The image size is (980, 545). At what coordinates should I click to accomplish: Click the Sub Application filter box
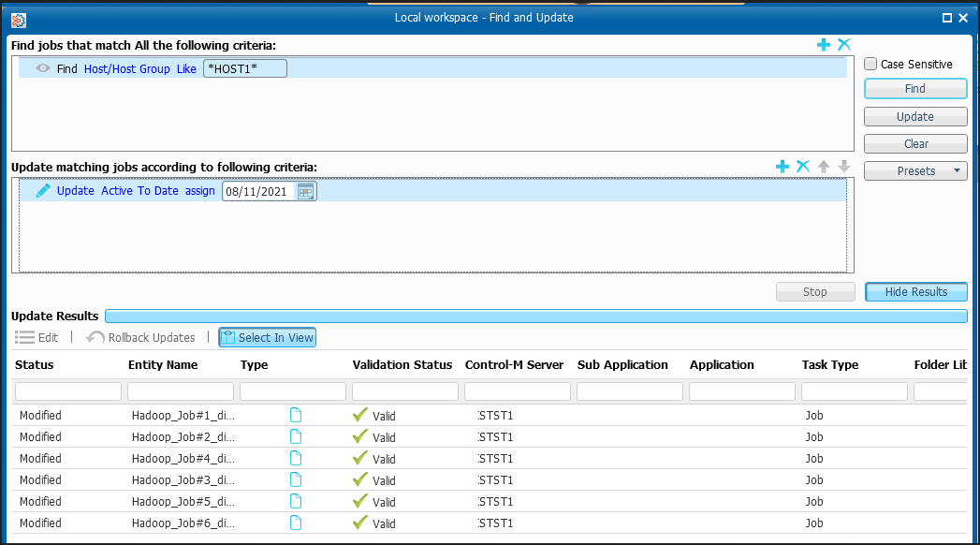[x=630, y=391]
